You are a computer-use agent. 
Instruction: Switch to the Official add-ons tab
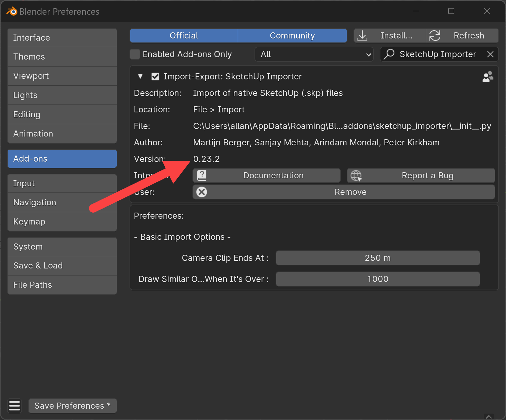183,35
